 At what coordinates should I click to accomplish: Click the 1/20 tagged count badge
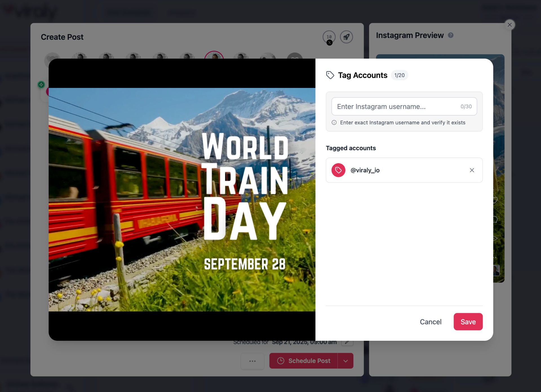(399, 75)
